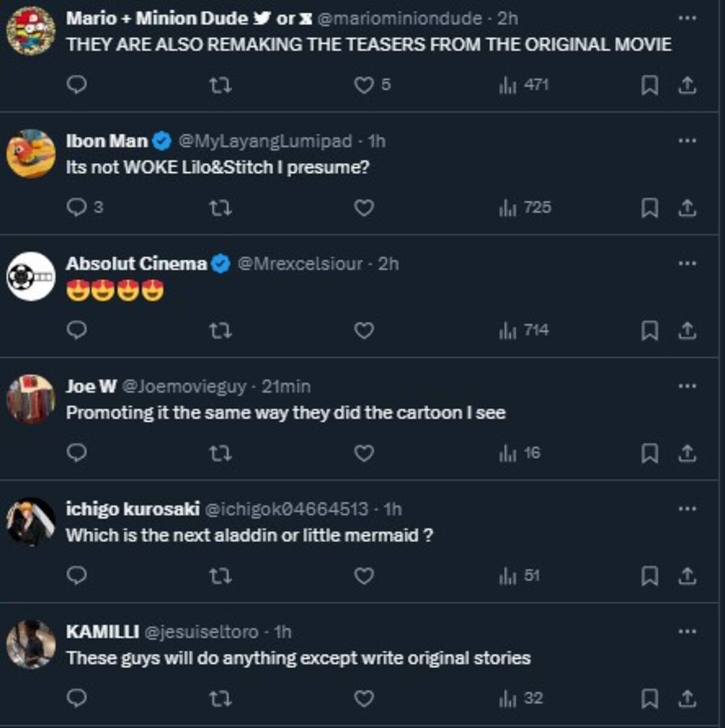This screenshot has height=728, width=725.
Task: Share KAMILLI's tweet
Action: click(x=687, y=699)
